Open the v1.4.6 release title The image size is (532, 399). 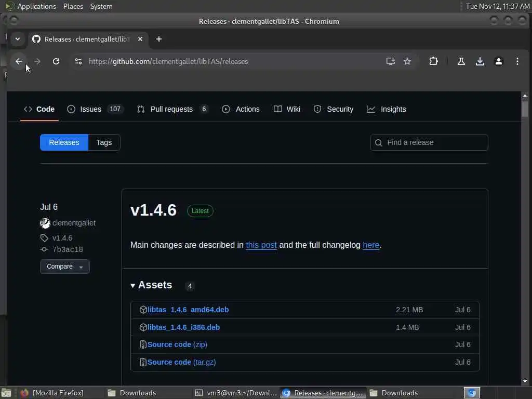pos(153,210)
